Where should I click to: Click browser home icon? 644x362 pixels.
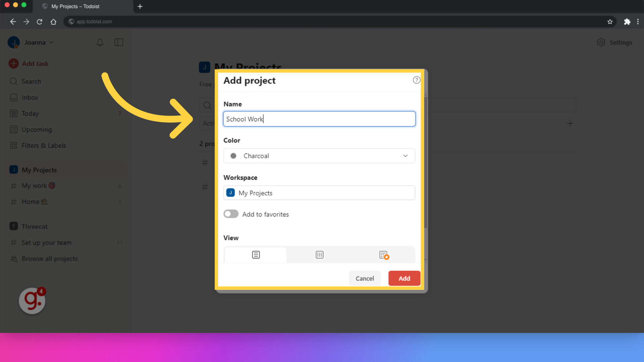click(x=53, y=21)
